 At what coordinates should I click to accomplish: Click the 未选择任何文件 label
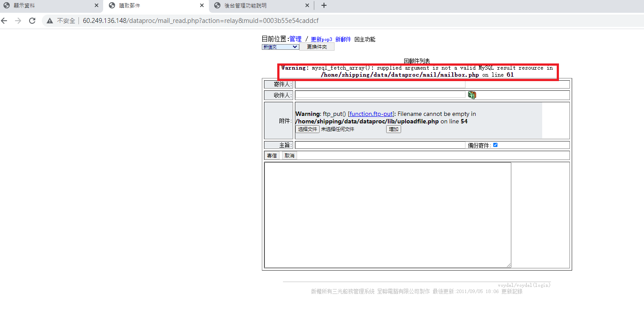click(x=338, y=129)
